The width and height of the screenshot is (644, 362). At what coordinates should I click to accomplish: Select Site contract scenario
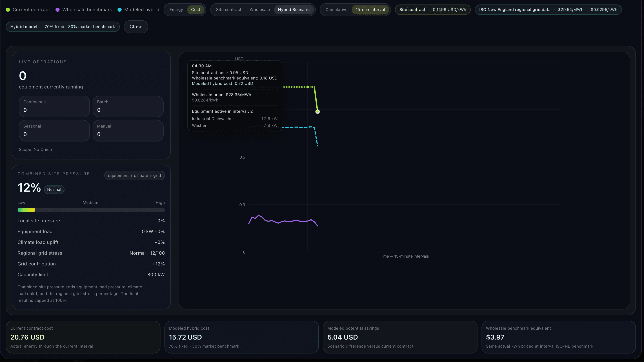pyautogui.click(x=229, y=10)
